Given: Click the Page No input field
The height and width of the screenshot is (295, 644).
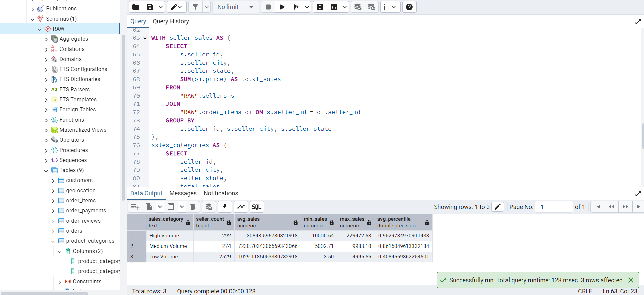Looking at the screenshot, I should (554, 207).
